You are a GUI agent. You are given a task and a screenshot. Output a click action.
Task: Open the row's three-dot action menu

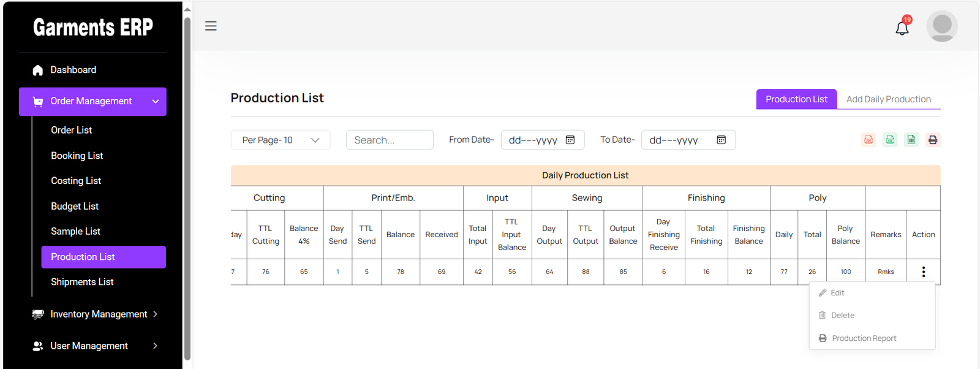tap(923, 272)
